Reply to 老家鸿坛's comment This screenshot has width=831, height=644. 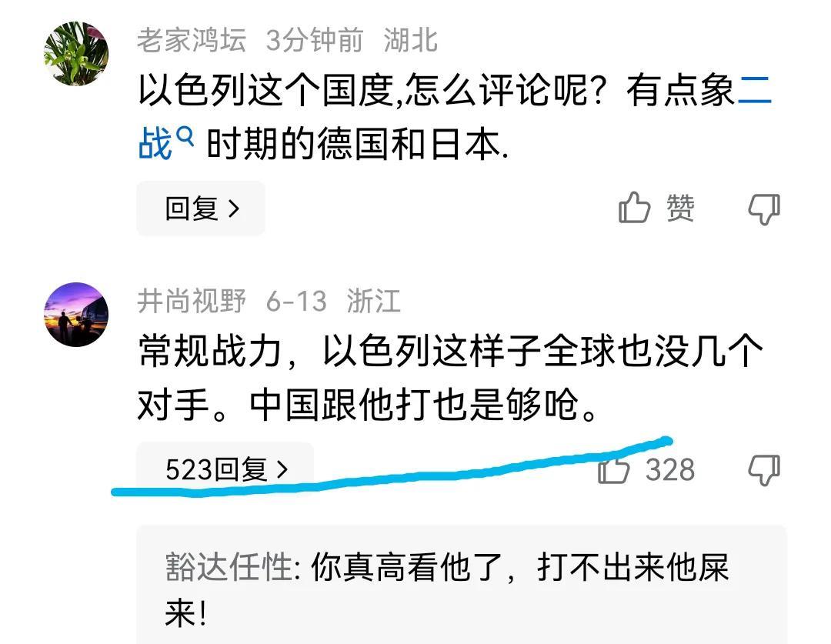click(x=202, y=209)
